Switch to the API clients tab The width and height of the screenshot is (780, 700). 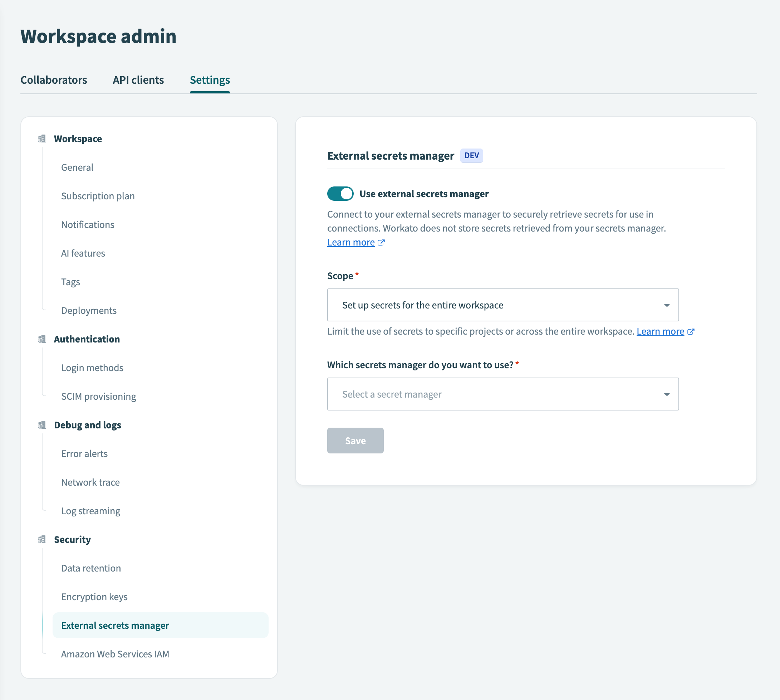click(x=138, y=80)
